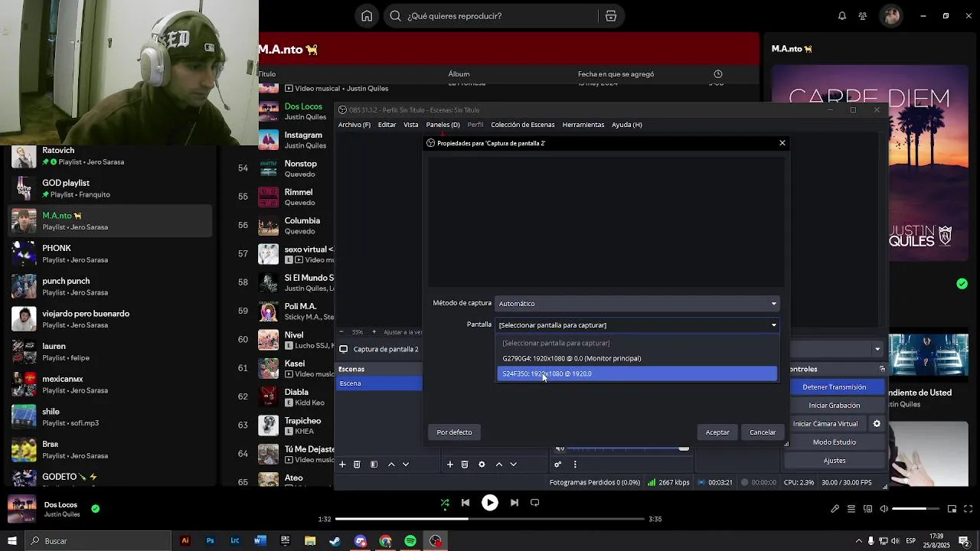Viewport: 980px width, 551px height.
Task: Open virtual camera settings gear
Action: [x=877, y=424]
